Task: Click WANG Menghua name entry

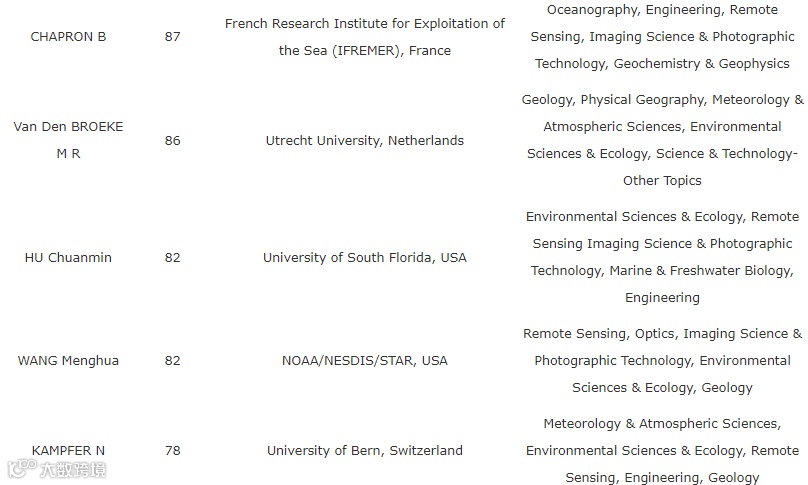Action: pos(68,360)
